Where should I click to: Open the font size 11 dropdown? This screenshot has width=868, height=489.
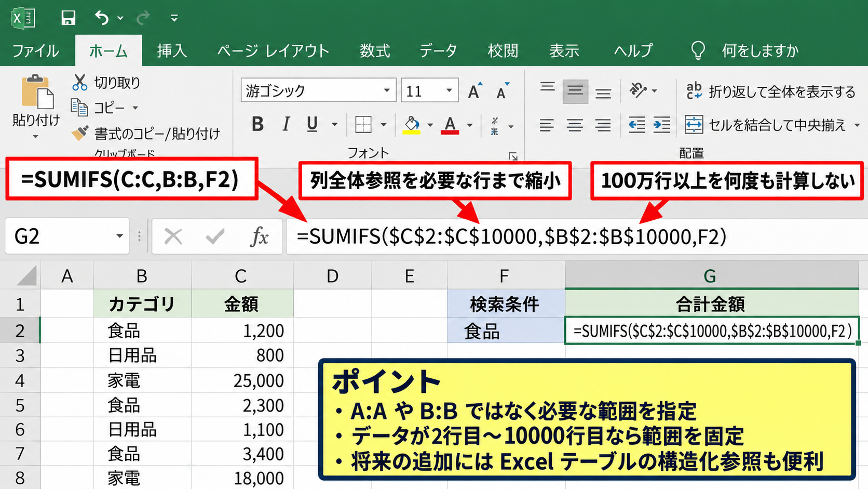449,91
